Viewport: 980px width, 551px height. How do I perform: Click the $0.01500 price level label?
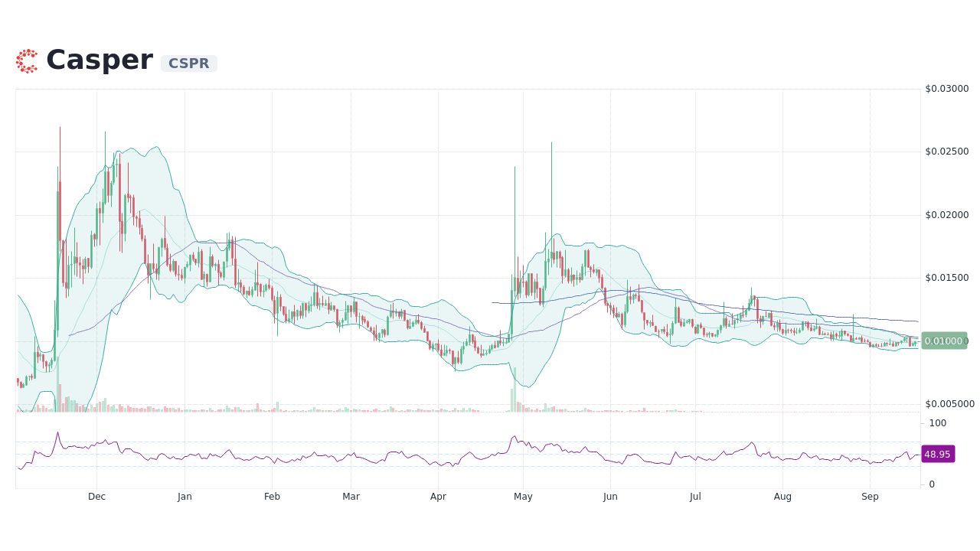948,277
